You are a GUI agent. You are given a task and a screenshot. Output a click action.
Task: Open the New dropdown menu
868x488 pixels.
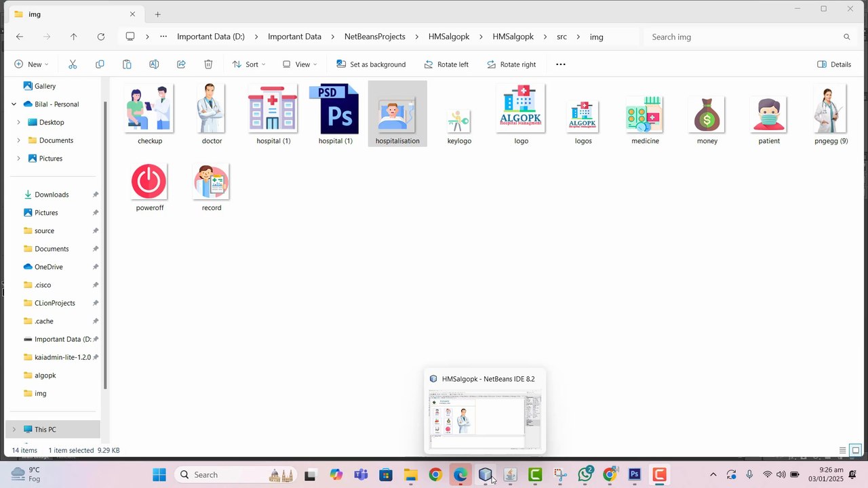pos(31,64)
